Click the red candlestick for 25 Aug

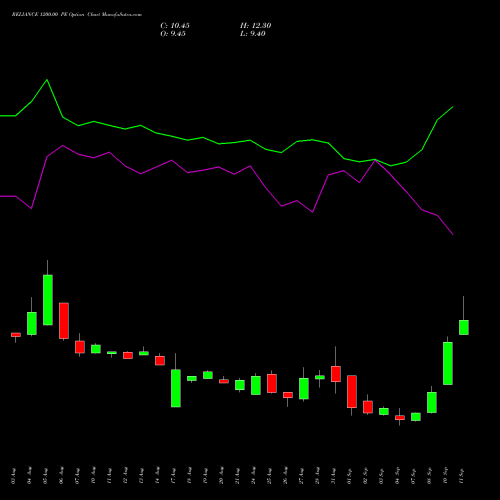click(272, 383)
